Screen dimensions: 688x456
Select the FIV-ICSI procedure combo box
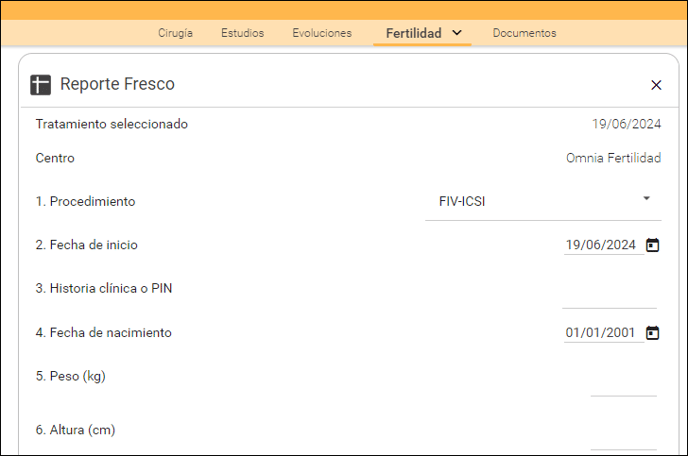tap(543, 201)
